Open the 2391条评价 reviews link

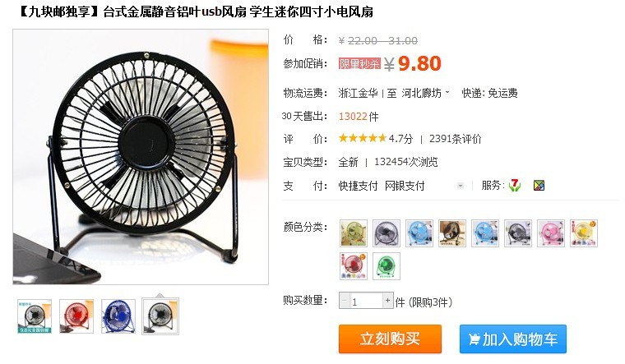(456, 139)
